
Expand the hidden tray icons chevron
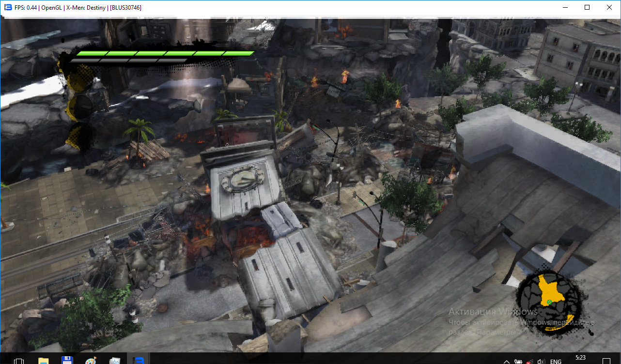[506, 361]
